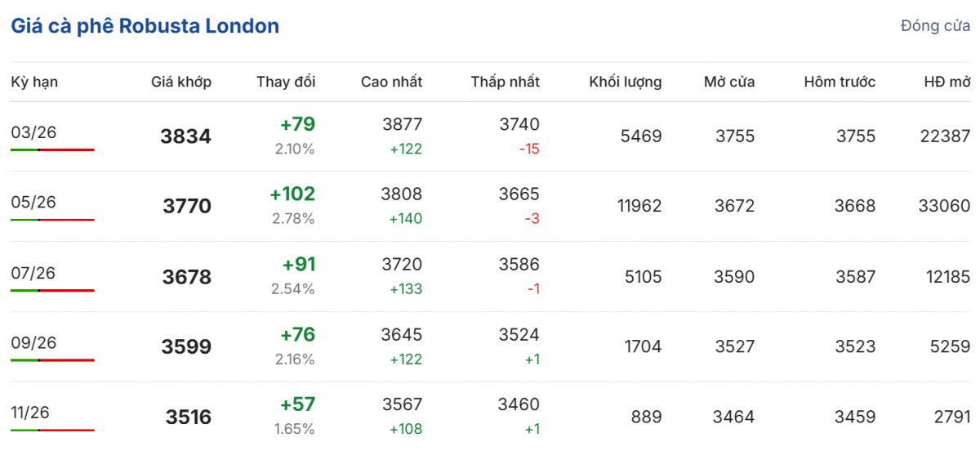The width and height of the screenshot is (980, 451).
Task: Click the price range bar under 03/26
Action: pos(53,150)
